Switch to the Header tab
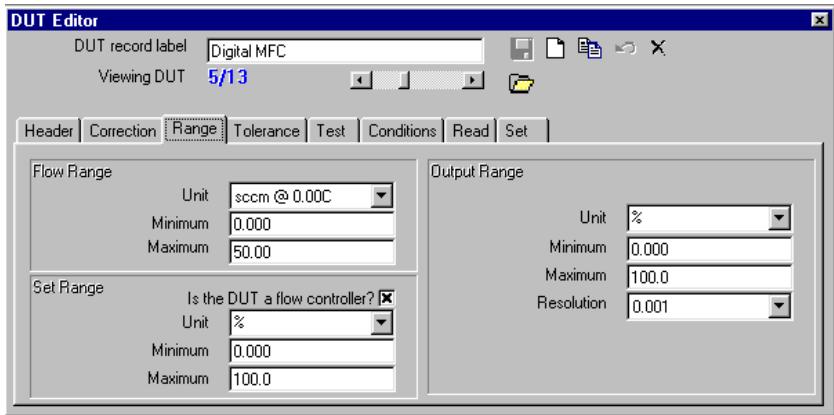This screenshot has height=415, width=834. click(48, 131)
